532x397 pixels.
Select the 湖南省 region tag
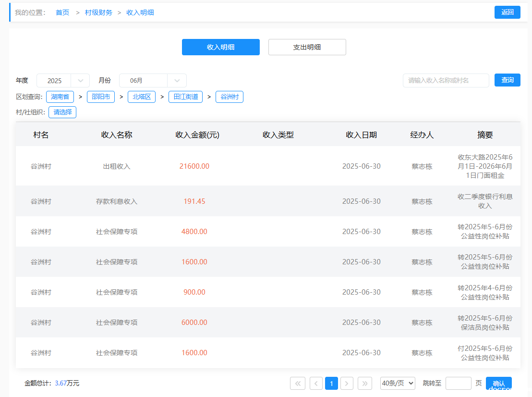(x=60, y=97)
